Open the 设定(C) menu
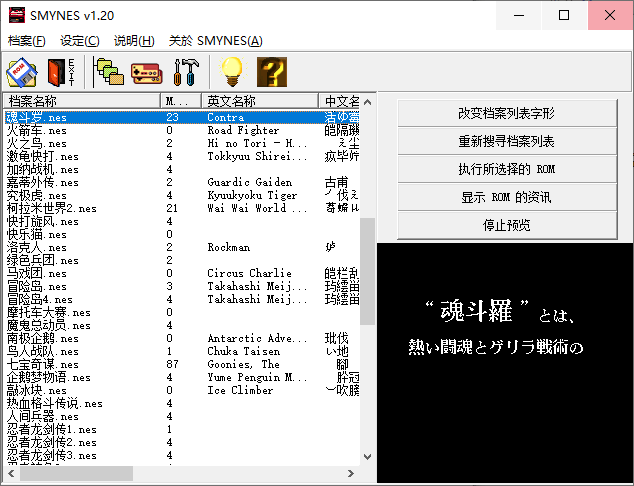Image resolution: width=634 pixels, height=486 pixels. (80, 41)
